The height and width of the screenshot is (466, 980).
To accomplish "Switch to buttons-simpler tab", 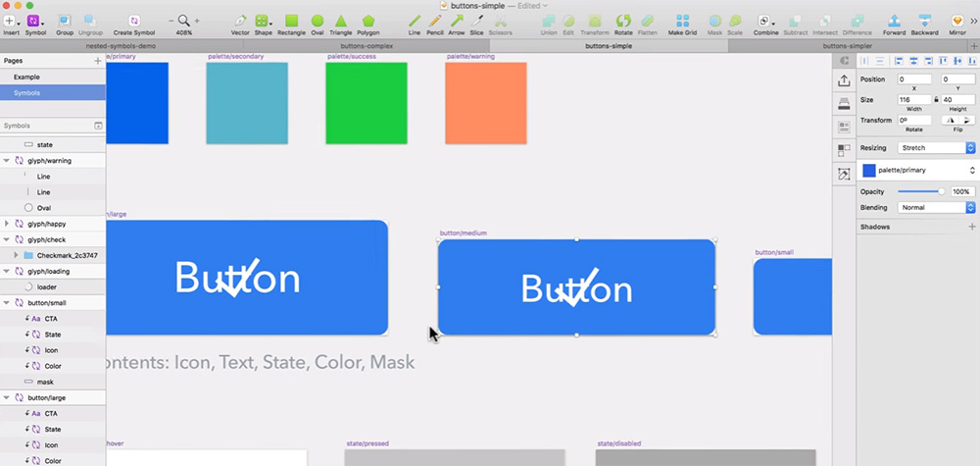I will 847,46.
